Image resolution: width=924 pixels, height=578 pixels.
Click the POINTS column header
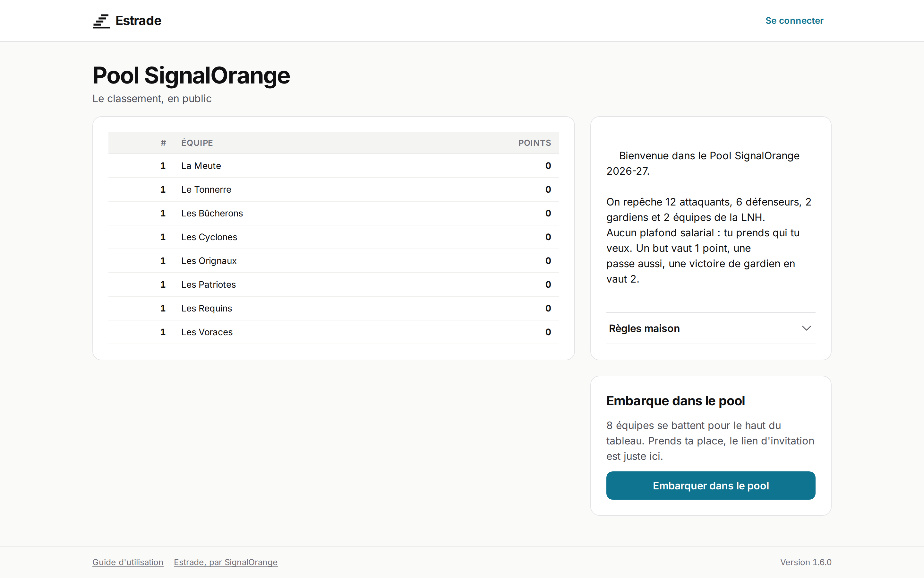click(535, 143)
